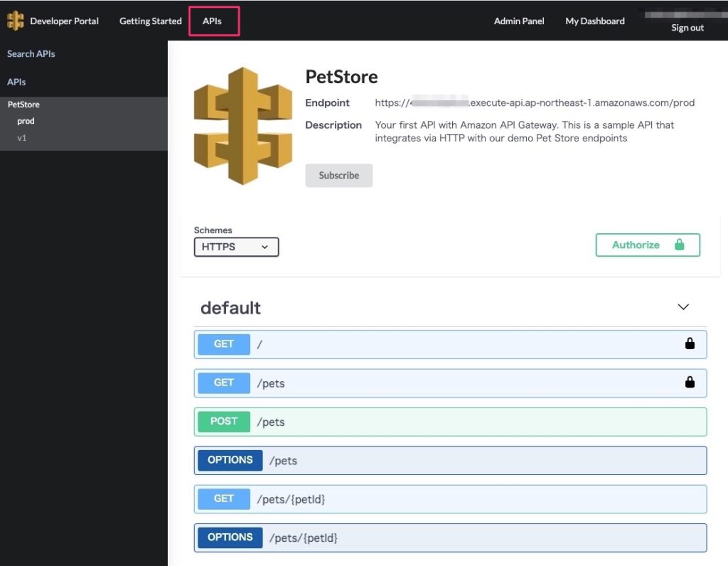The width and height of the screenshot is (728, 566).
Task: Click the lock icon inside Authorize button
Action: [x=679, y=245]
